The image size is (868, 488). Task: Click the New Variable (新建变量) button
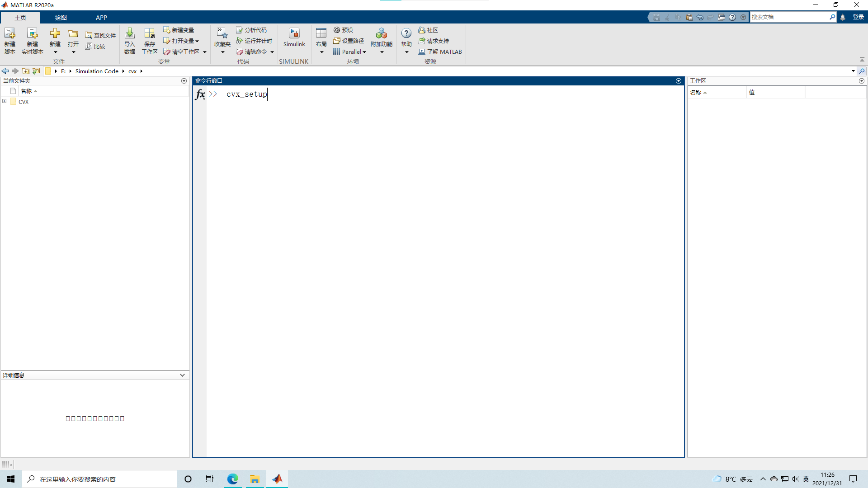coord(179,30)
